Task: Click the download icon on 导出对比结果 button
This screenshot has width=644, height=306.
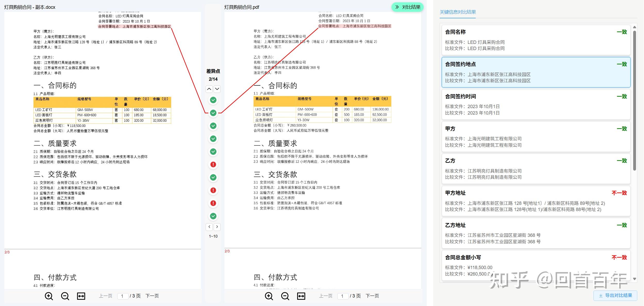Action: pos(600,296)
